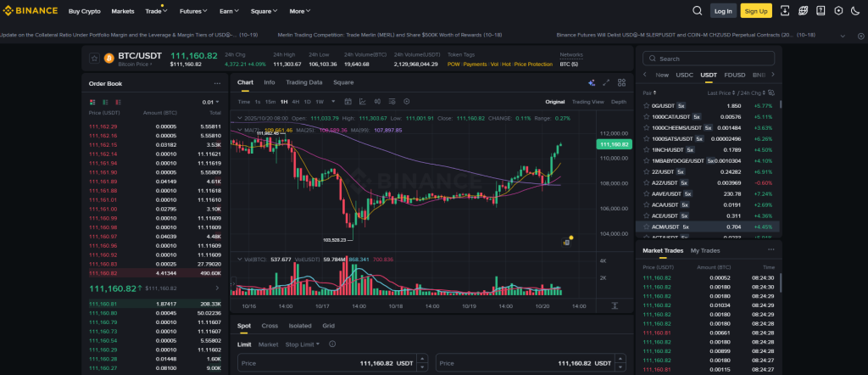Screen dimensions: 868x375
Task: Open the Futures dropdown menu
Action: click(194, 11)
